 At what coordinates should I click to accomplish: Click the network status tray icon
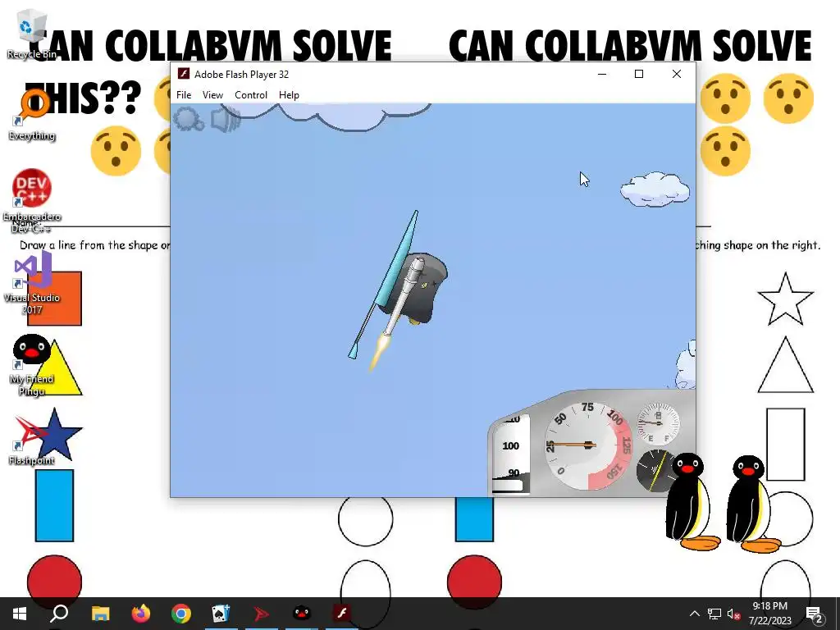[714, 614]
